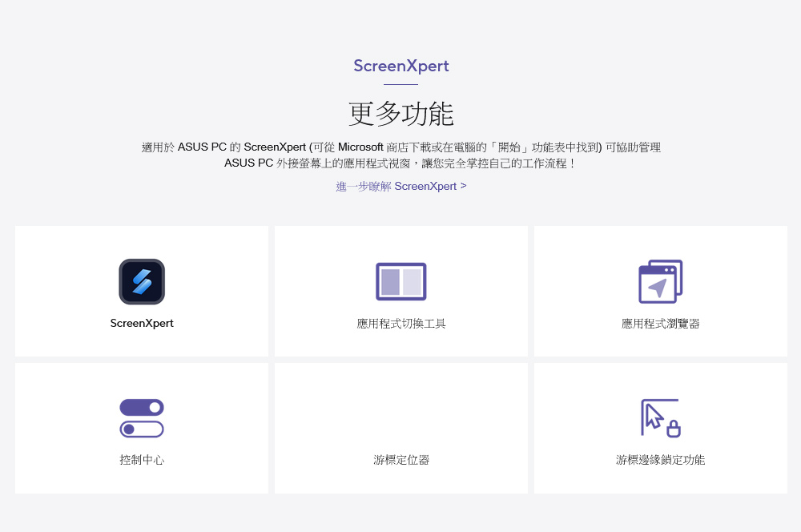Click the 應用程式瀏覽器 window-arrow icon
Image resolution: width=801 pixels, height=532 pixels.
pos(661,281)
